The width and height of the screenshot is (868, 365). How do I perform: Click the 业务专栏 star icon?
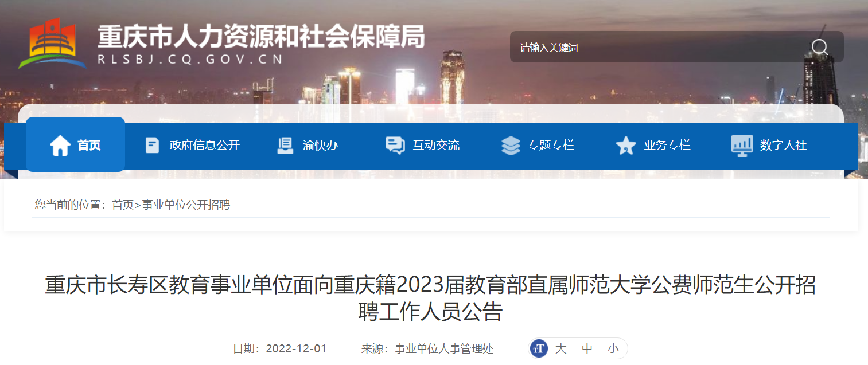tap(626, 146)
